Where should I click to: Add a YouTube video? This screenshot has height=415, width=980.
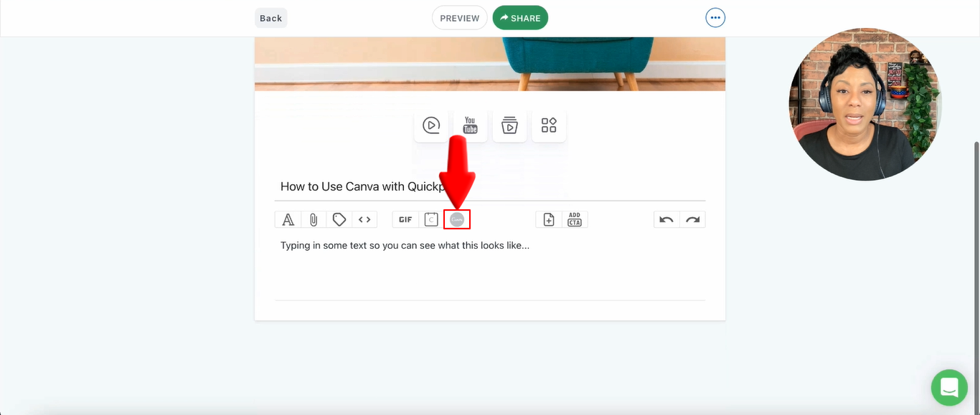[x=470, y=125]
